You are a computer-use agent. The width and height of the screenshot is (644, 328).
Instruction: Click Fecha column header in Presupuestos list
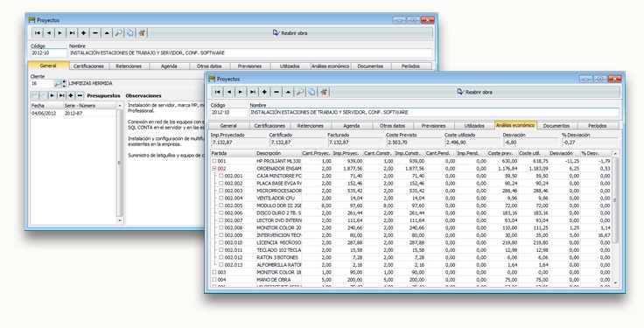(x=46, y=106)
